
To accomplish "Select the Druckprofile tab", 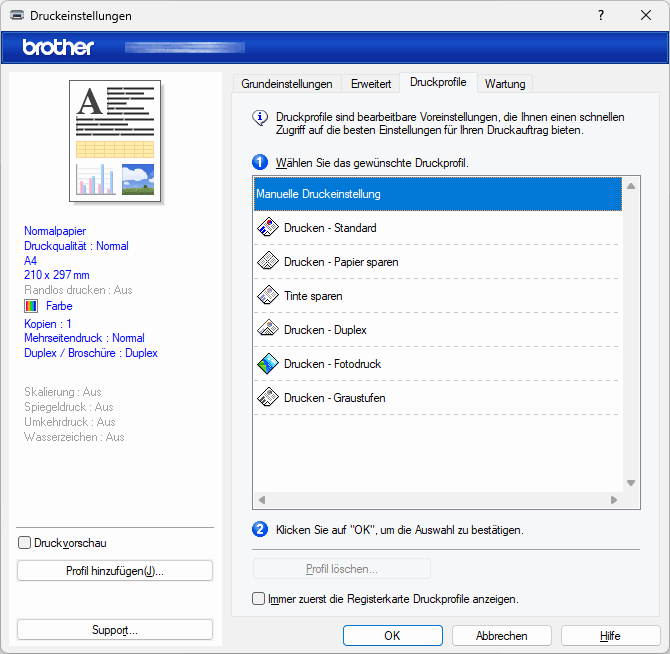I will pos(438,82).
